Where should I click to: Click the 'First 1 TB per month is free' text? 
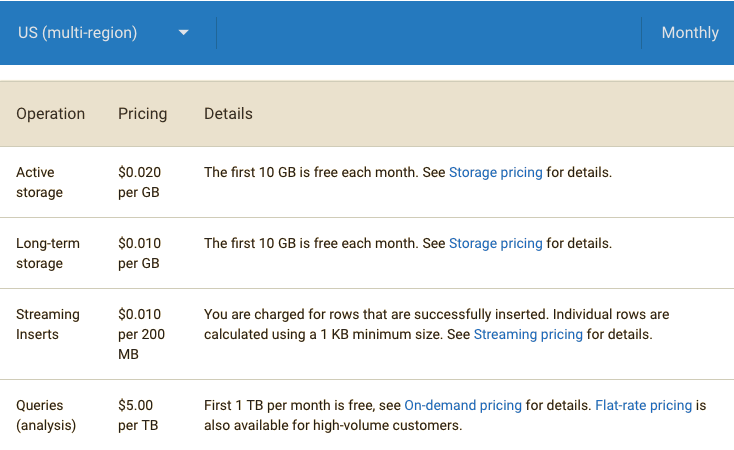(x=300, y=405)
